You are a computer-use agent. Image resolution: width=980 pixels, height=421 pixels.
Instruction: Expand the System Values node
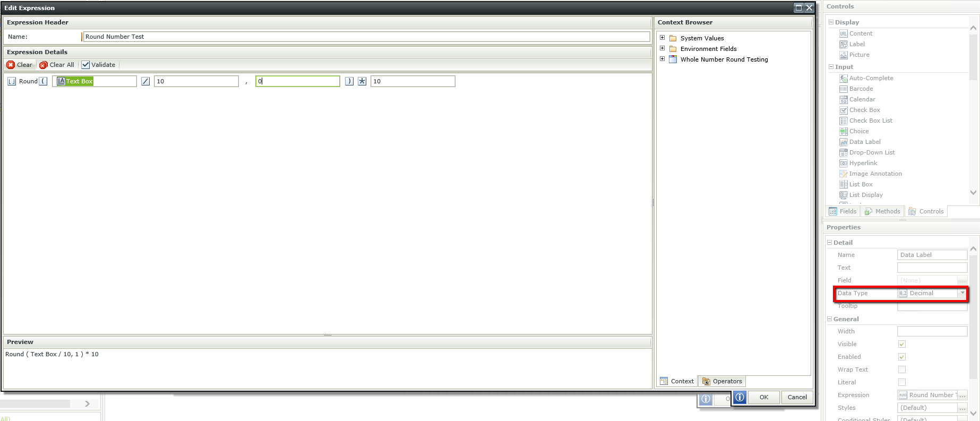point(662,38)
